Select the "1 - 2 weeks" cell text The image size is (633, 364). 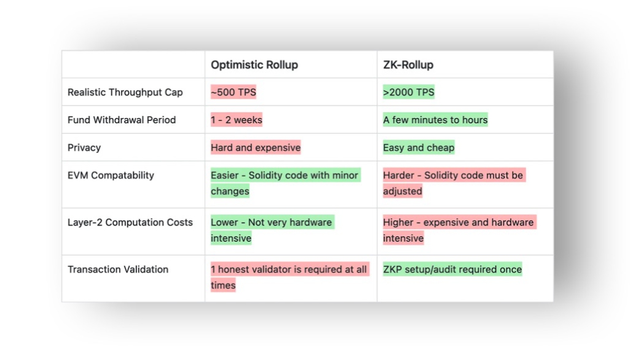(x=236, y=120)
